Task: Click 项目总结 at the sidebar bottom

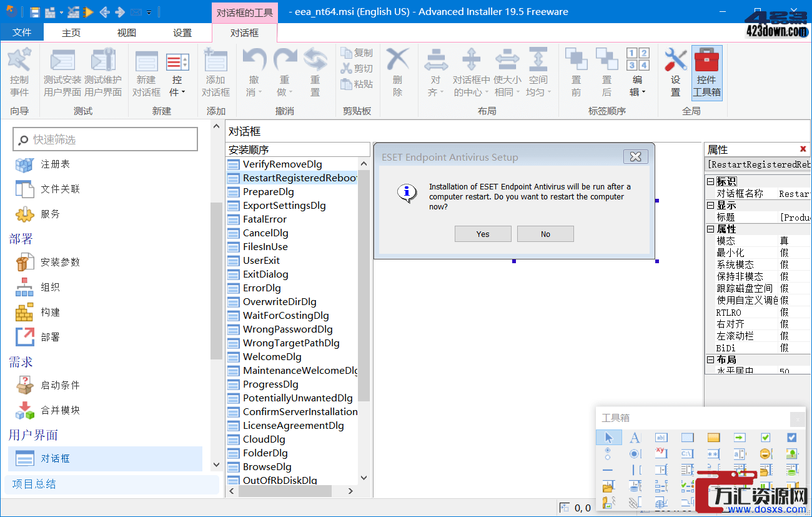Action: (x=112, y=484)
